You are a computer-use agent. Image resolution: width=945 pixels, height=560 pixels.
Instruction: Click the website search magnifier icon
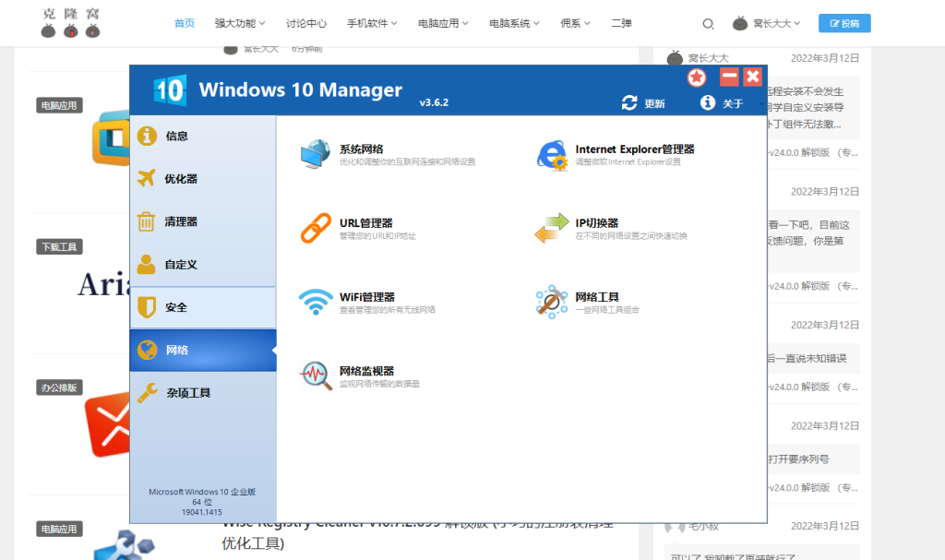point(708,24)
